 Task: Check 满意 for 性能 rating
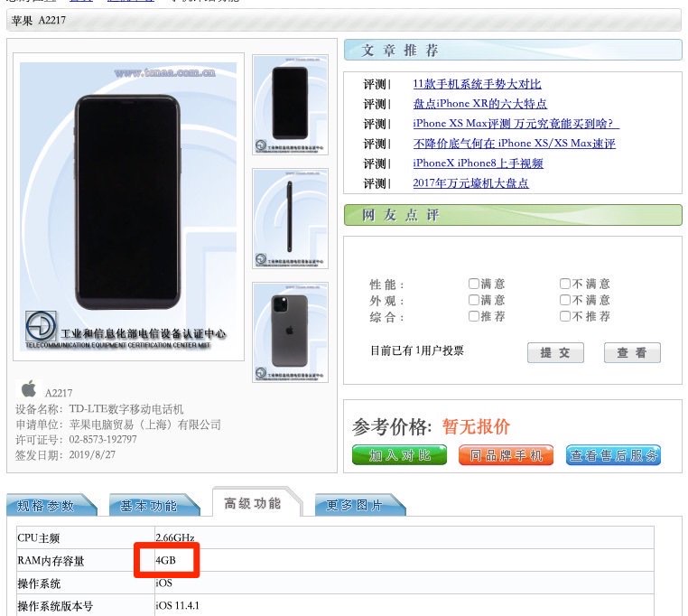click(473, 284)
